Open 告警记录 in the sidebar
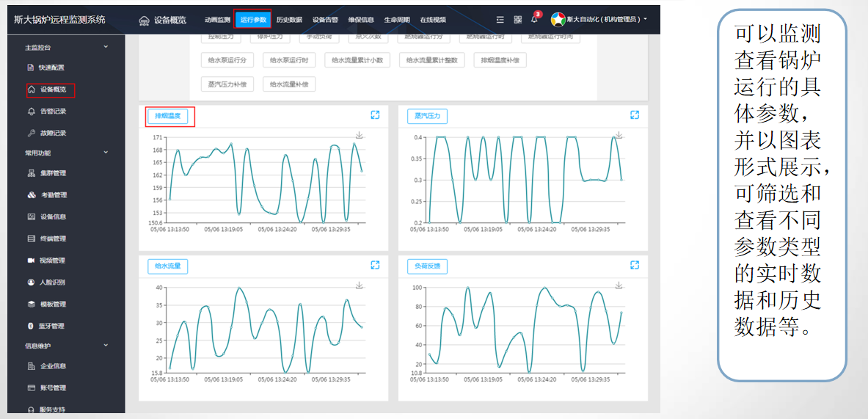This screenshot has height=419, width=868. click(x=53, y=112)
